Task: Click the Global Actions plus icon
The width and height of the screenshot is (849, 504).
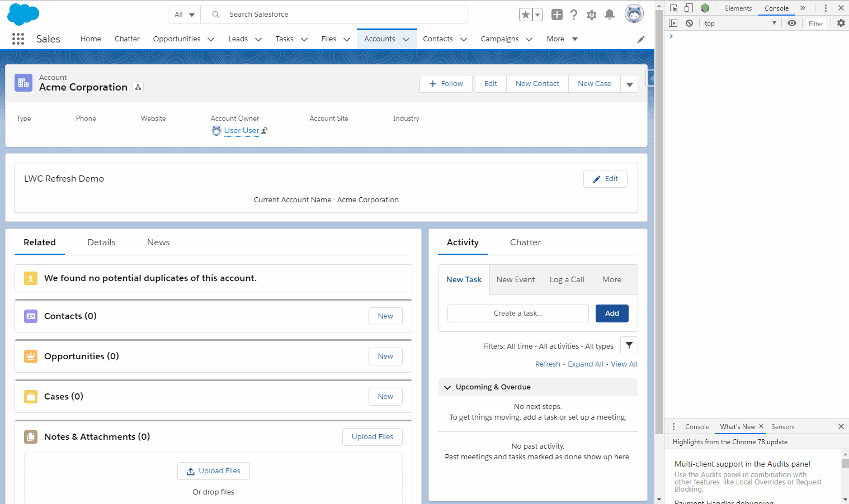Action: click(557, 15)
